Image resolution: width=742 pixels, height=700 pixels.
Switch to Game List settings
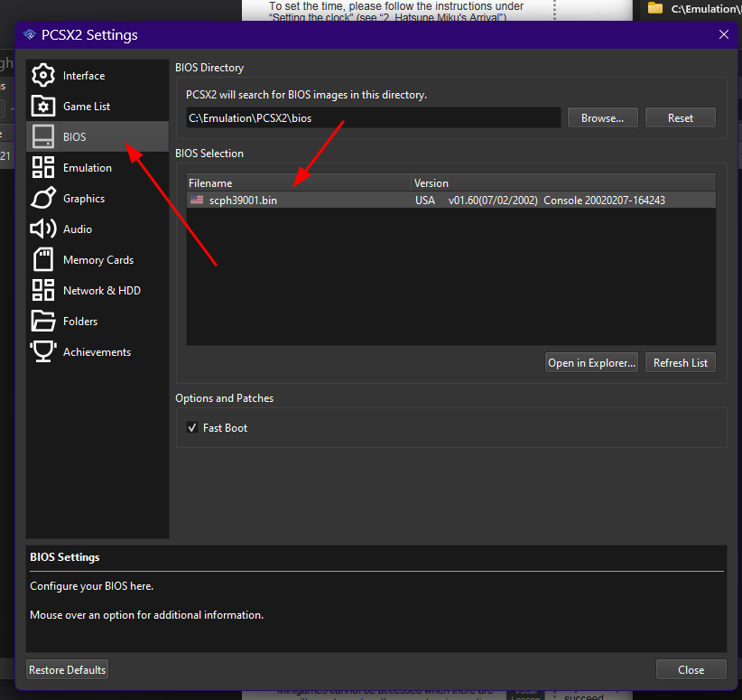pos(87,107)
